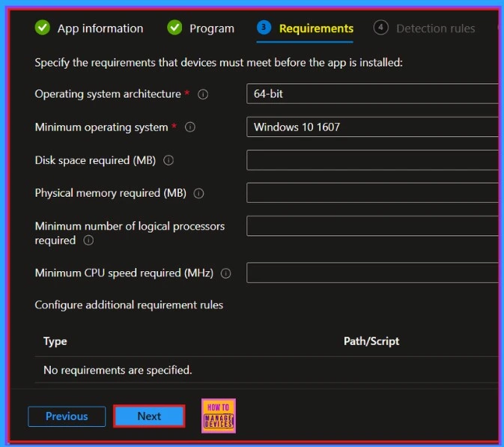Open the Minimum operating system dropdown
This screenshot has width=504, height=447.
(x=372, y=127)
